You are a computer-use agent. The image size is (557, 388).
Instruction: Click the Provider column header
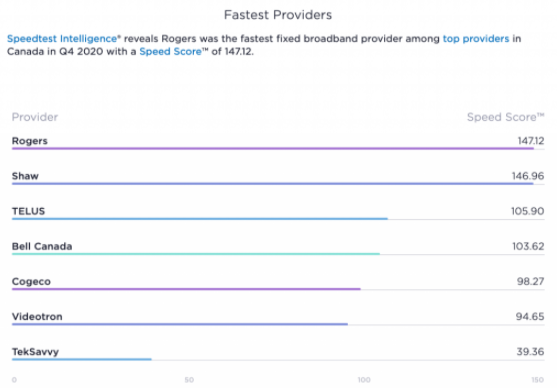click(35, 117)
